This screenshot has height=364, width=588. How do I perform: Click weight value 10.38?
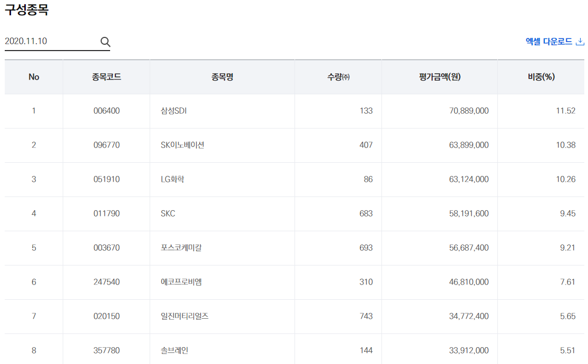pos(565,145)
